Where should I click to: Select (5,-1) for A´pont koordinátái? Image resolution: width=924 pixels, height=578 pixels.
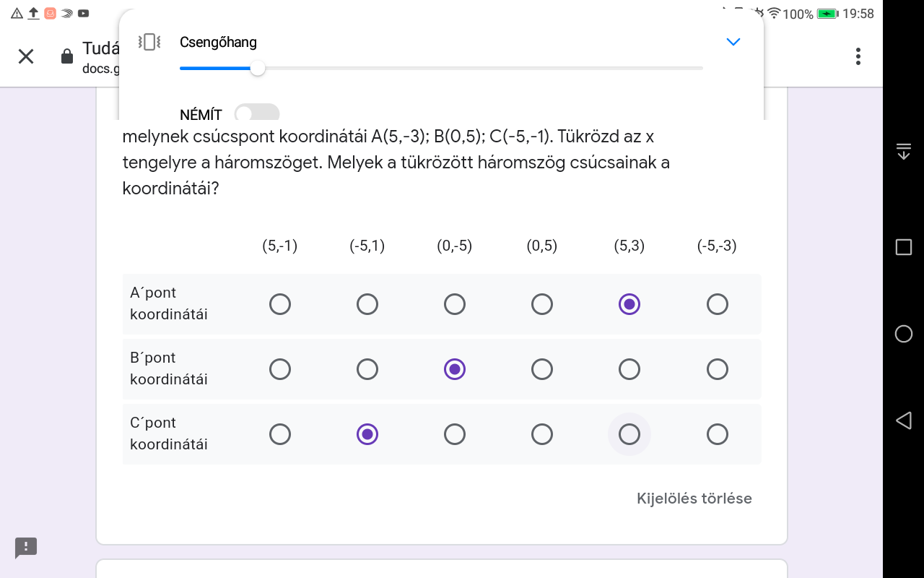click(280, 304)
